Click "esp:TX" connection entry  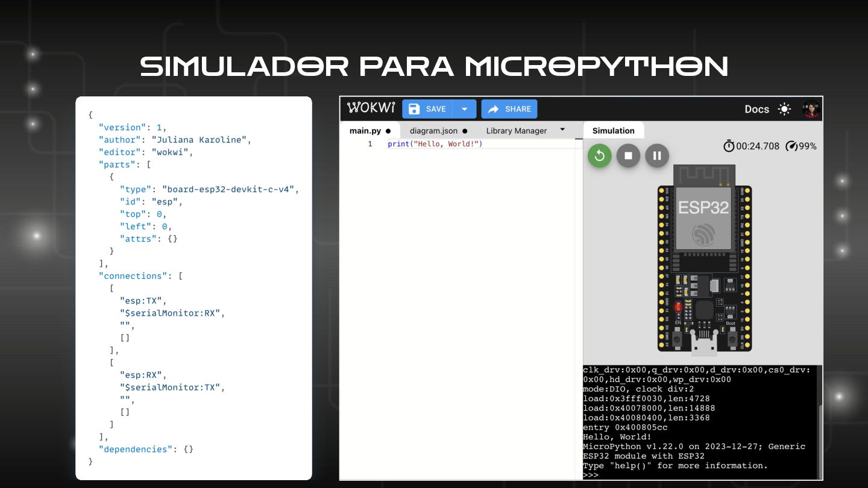coord(141,301)
